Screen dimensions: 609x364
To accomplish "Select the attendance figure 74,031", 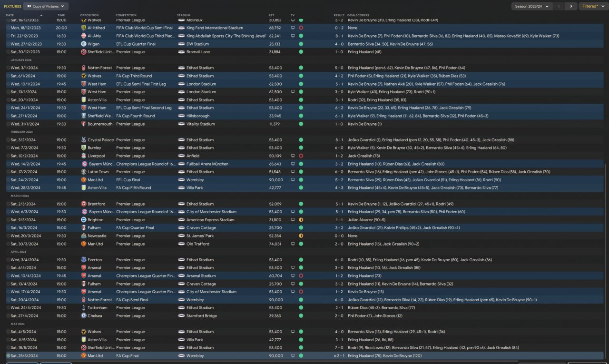I will click(x=275, y=244).
